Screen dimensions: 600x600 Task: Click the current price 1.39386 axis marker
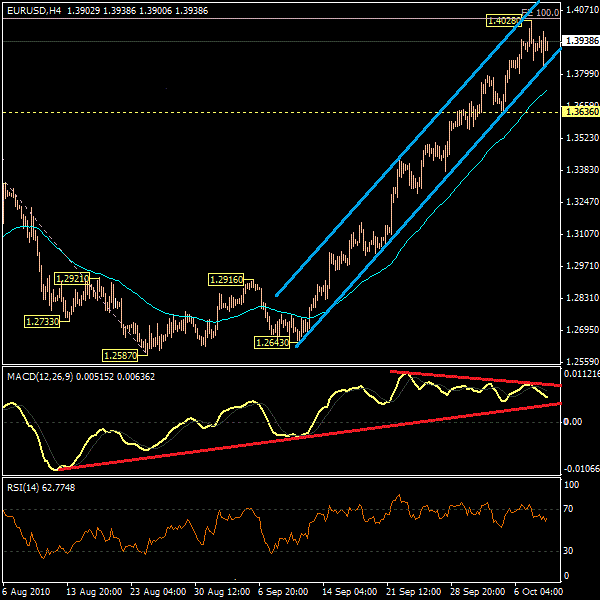click(x=580, y=41)
